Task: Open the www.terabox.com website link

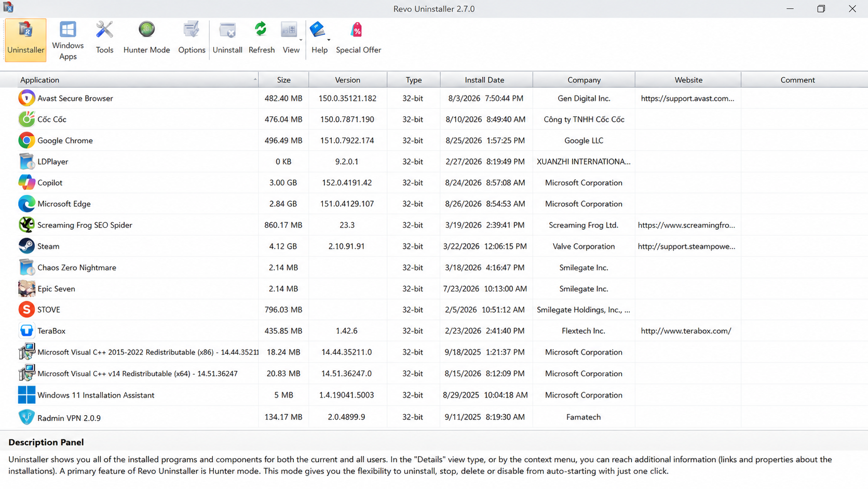Action: pyautogui.click(x=686, y=331)
